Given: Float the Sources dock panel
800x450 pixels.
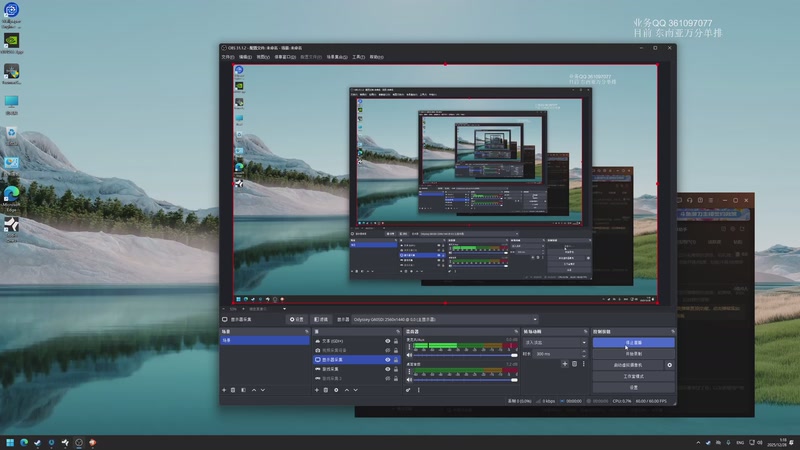Looking at the screenshot, I should 398,332.
